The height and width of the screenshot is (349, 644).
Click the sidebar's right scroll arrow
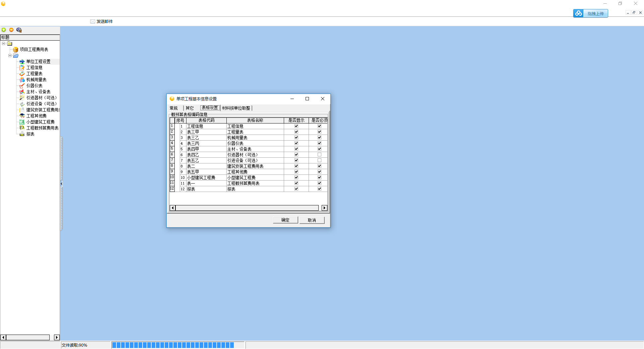click(57, 338)
